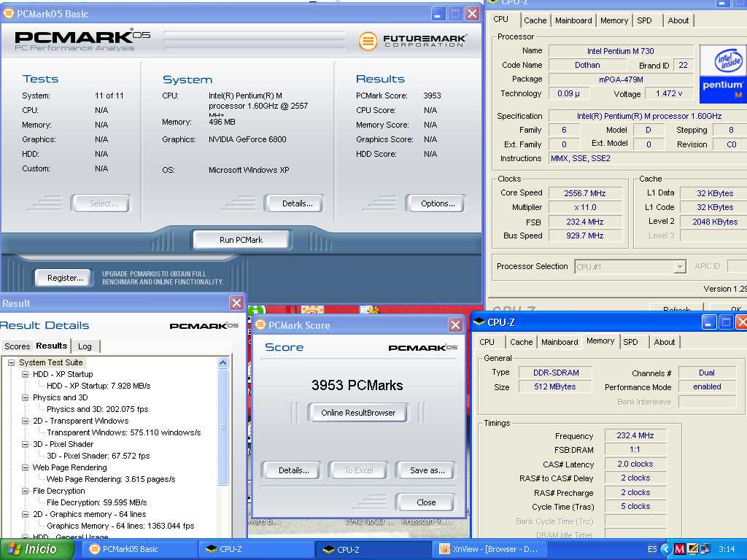The width and height of the screenshot is (747, 560).
Task: Click the Result Details vertical scrollbar thumb
Action: (x=222, y=427)
